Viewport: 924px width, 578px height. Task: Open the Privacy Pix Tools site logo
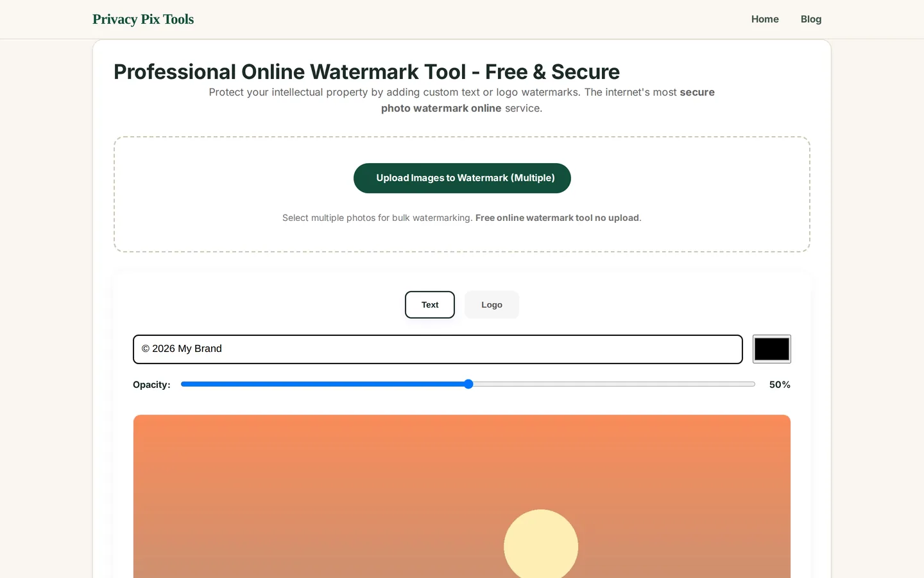point(143,19)
